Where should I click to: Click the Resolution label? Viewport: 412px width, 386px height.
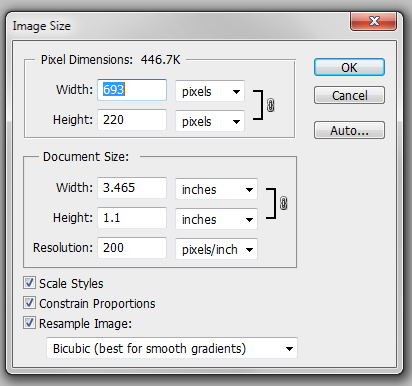coord(63,248)
